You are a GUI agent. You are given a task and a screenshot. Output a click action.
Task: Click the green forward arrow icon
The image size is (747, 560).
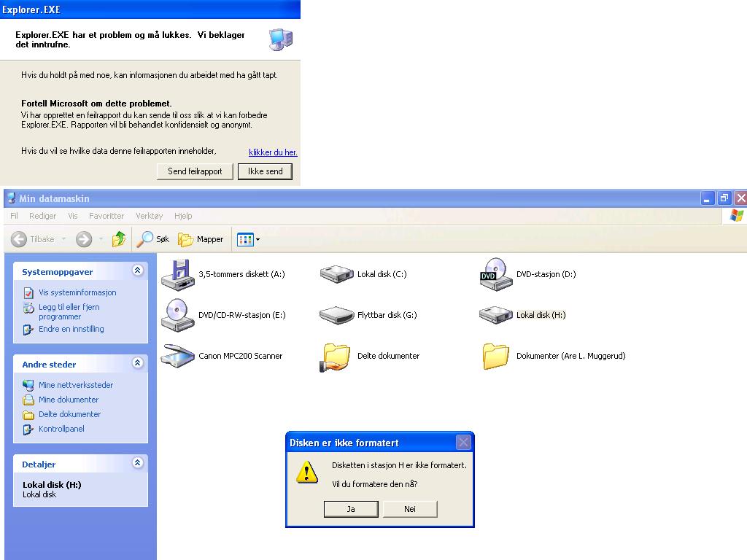click(84, 239)
